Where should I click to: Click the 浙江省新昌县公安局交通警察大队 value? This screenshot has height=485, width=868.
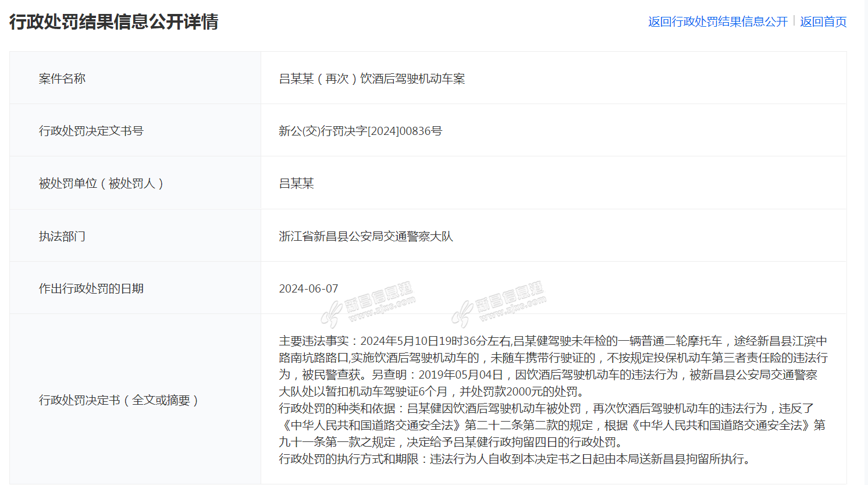tap(365, 236)
